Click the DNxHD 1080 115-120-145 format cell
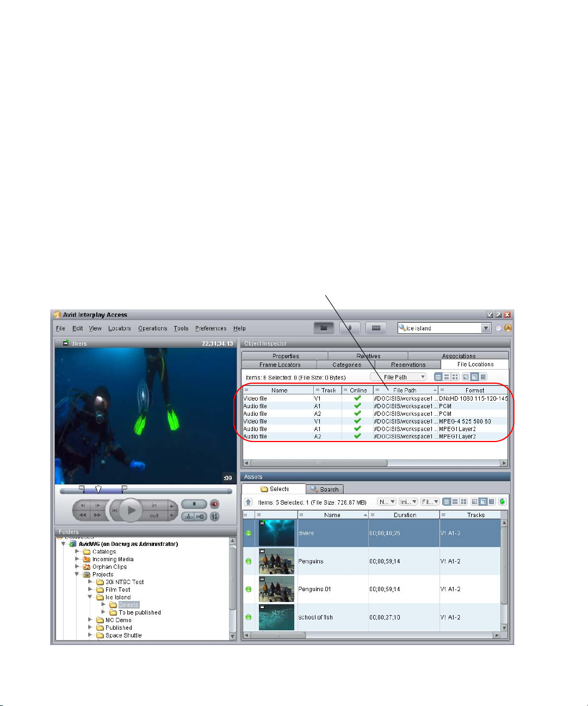Screen dimensions: 588x706 tap(473, 398)
